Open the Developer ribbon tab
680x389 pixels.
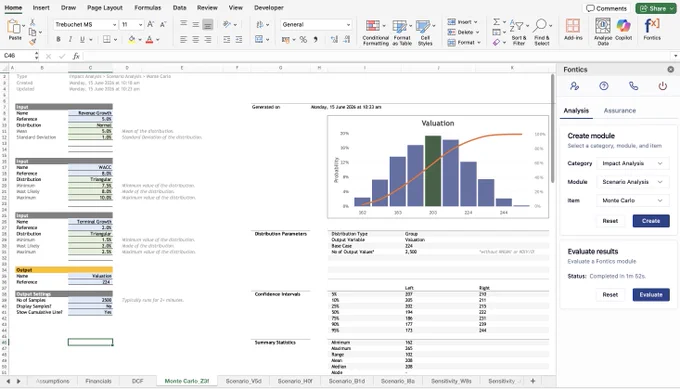click(x=268, y=8)
